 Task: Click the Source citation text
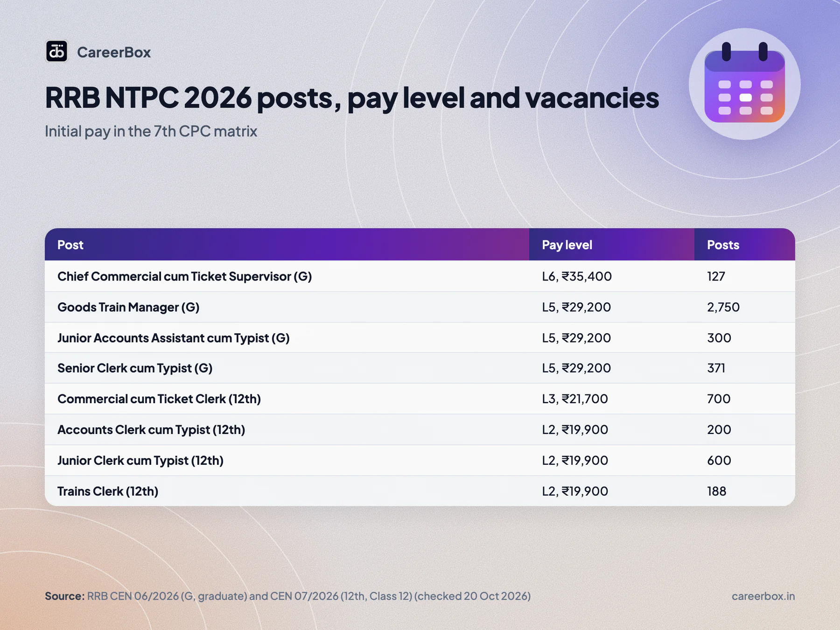click(288, 596)
